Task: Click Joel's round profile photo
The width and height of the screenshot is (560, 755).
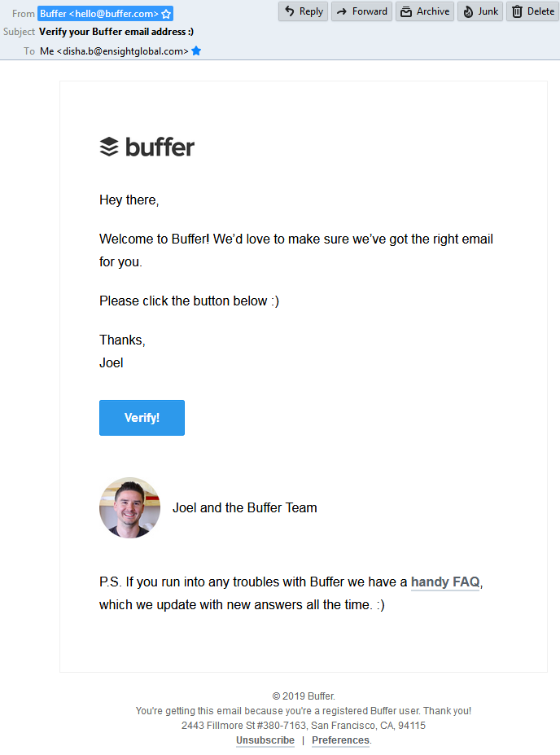Action: [x=129, y=507]
